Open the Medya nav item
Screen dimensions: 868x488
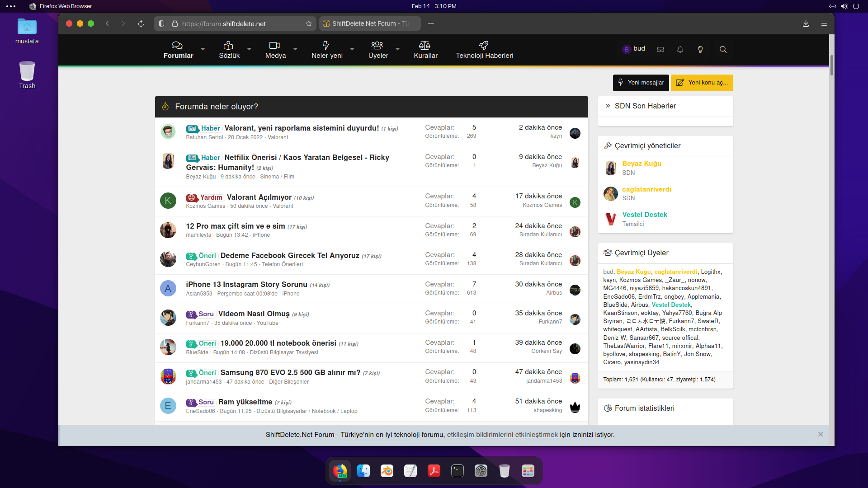275,50
